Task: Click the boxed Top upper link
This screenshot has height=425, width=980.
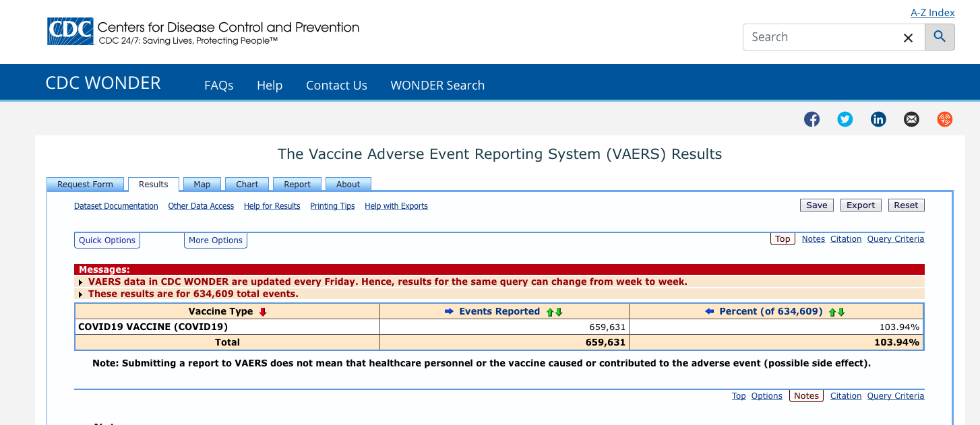Action: tap(783, 239)
